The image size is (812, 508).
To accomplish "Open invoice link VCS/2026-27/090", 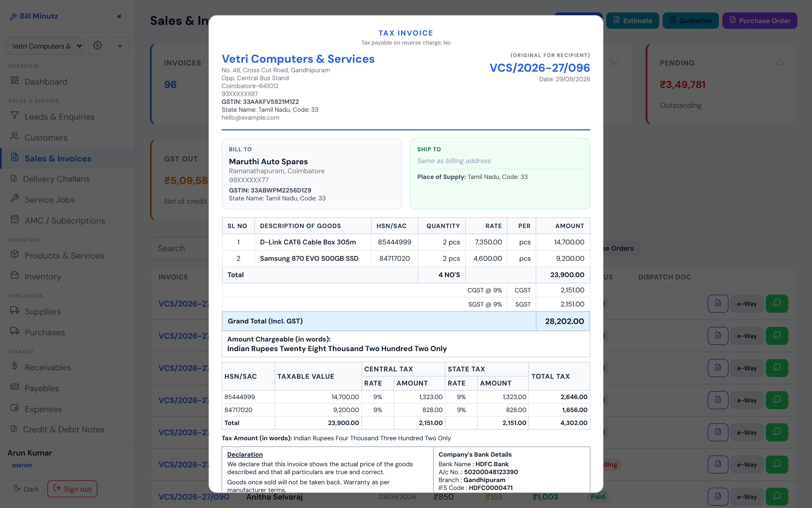I will [x=194, y=497].
